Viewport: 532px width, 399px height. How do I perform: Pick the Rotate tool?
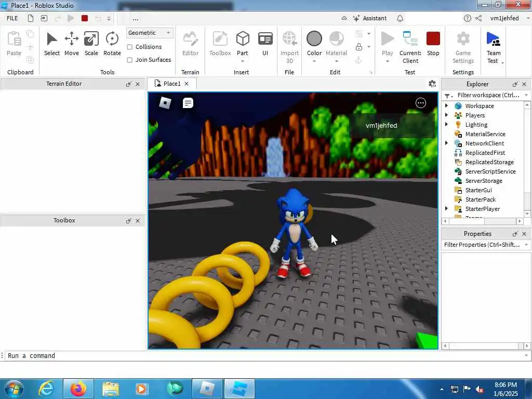(x=112, y=44)
